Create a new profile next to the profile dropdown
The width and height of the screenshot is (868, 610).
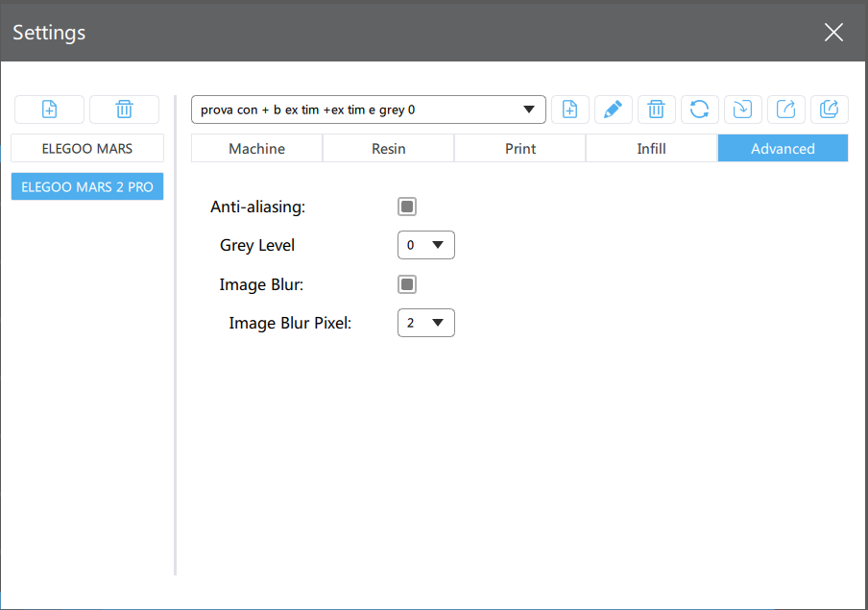[x=569, y=110]
